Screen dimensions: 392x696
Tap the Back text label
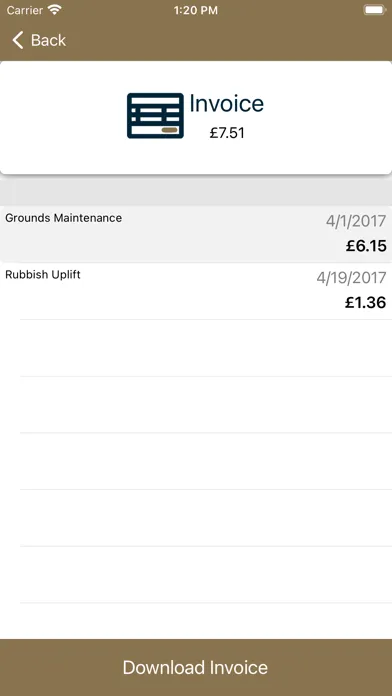pyautogui.click(x=48, y=40)
